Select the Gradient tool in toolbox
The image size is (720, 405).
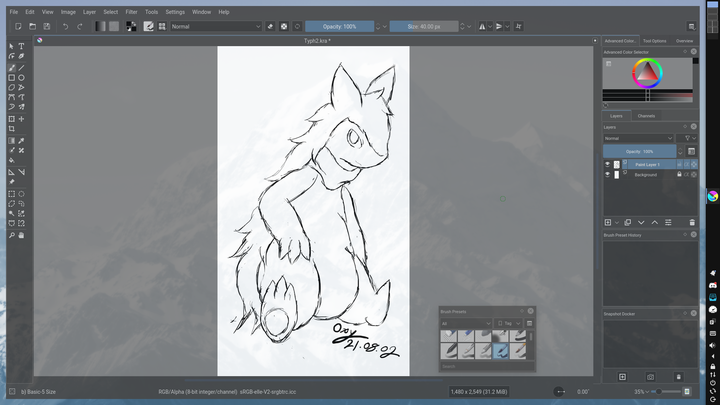point(11,141)
